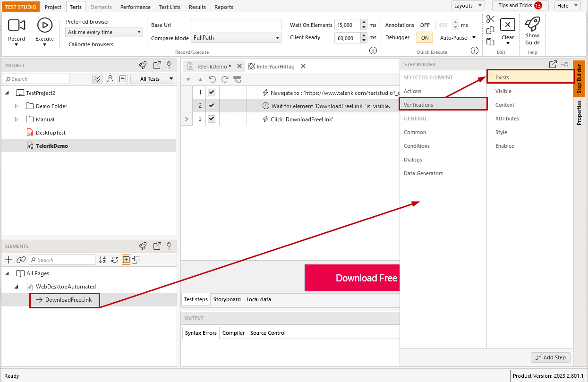
Task: Uncheck the enabled checkbox for step 2
Action: point(212,106)
